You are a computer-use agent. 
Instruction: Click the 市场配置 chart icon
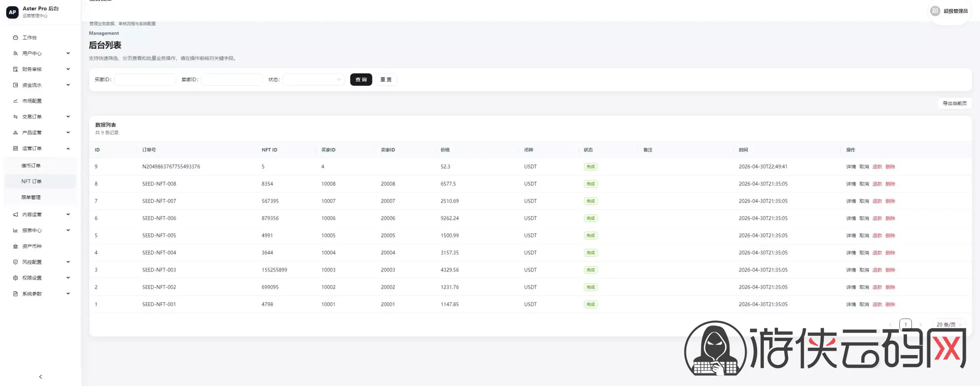tap(15, 101)
